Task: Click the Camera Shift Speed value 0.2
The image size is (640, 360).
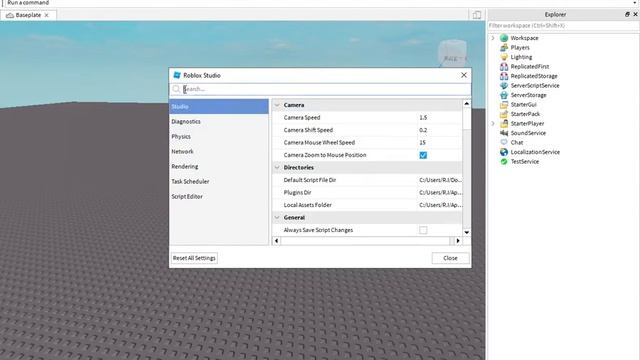Action: pyautogui.click(x=423, y=130)
